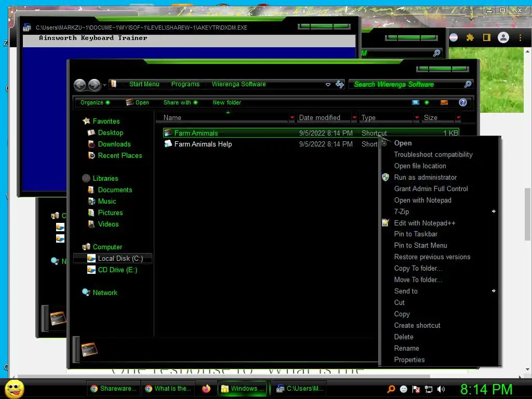Click the browser vertical scrollbar thumb
Image resolution: width=532 pixels, height=399 pixels.
click(x=528, y=214)
